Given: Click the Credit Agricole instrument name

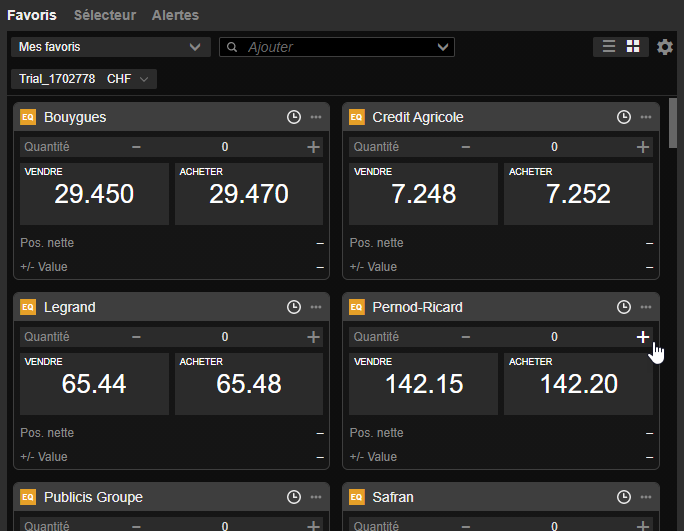Looking at the screenshot, I should pyautogui.click(x=418, y=117).
